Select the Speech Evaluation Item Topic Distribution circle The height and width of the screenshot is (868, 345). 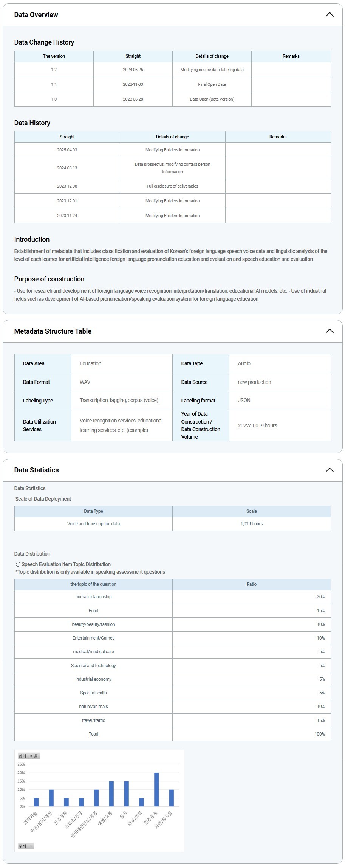coord(18,564)
